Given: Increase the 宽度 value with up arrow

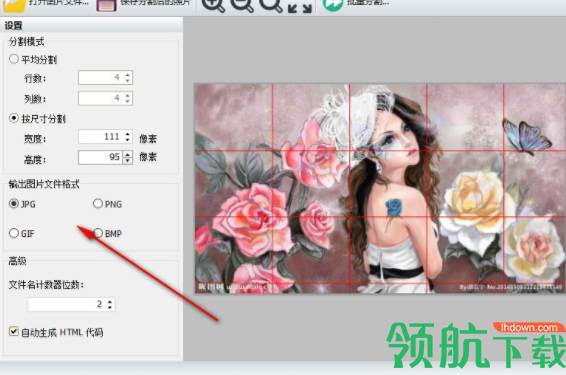Looking at the screenshot, I should pos(127,134).
